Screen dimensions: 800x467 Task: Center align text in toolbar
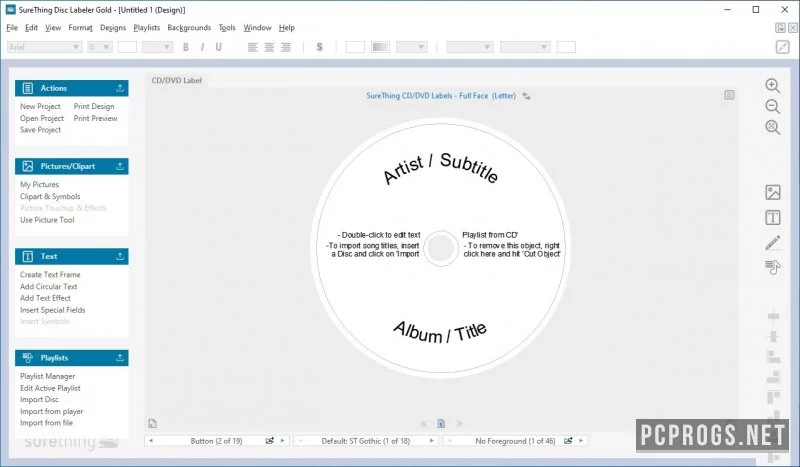pos(269,47)
